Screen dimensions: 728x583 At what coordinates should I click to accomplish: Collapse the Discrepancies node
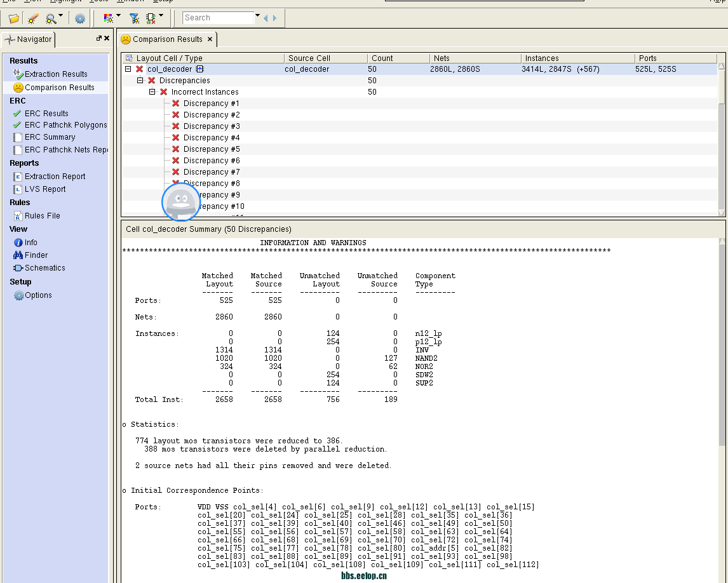pos(140,80)
